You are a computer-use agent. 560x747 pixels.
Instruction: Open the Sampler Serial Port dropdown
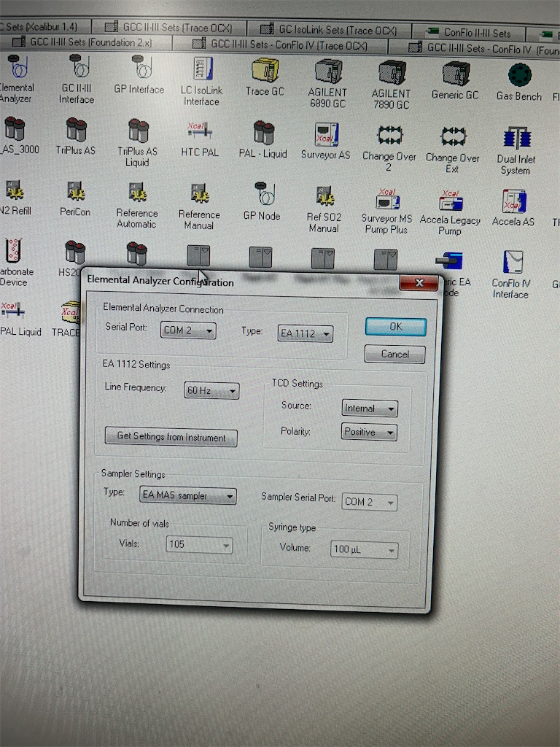pos(370,502)
